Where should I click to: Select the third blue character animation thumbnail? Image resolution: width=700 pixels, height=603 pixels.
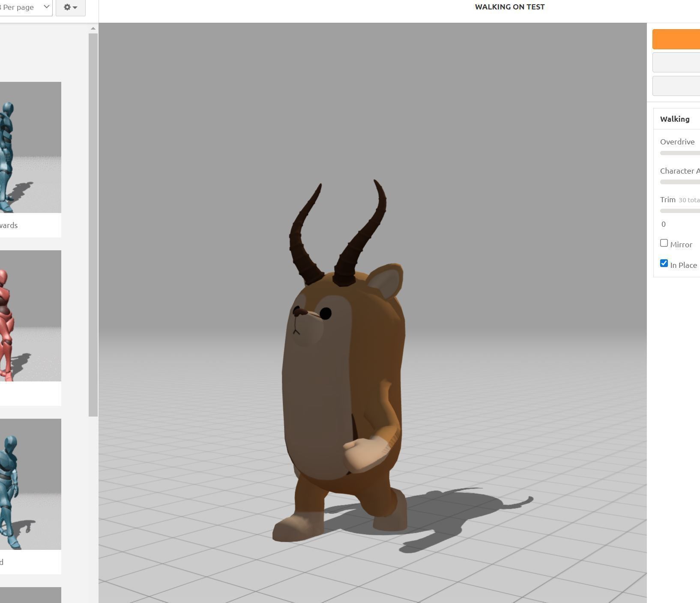pyautogui.click(x=30, y=484)
